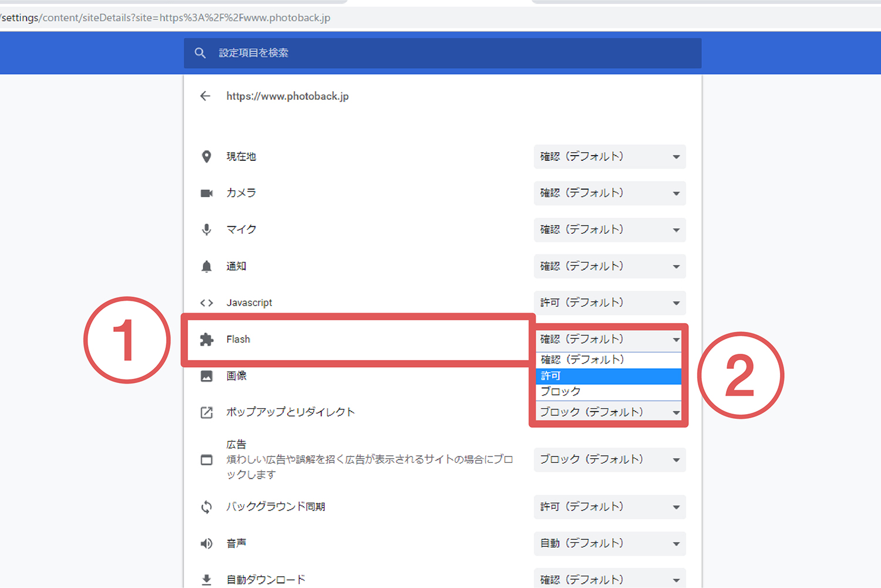The width and height of the screenshot is (881, 588).
Task: Click the 自動ダウンロード label
Action: click(266, 580)
